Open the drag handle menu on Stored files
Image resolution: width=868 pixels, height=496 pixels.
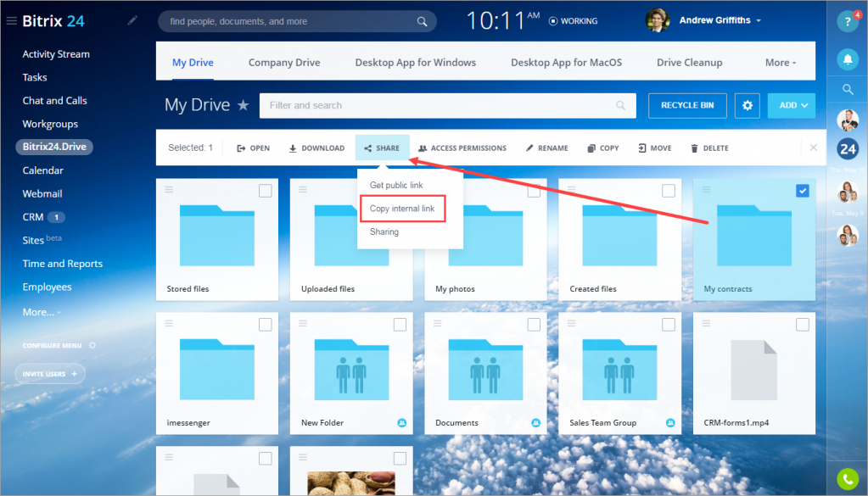[x=169, y=189]
